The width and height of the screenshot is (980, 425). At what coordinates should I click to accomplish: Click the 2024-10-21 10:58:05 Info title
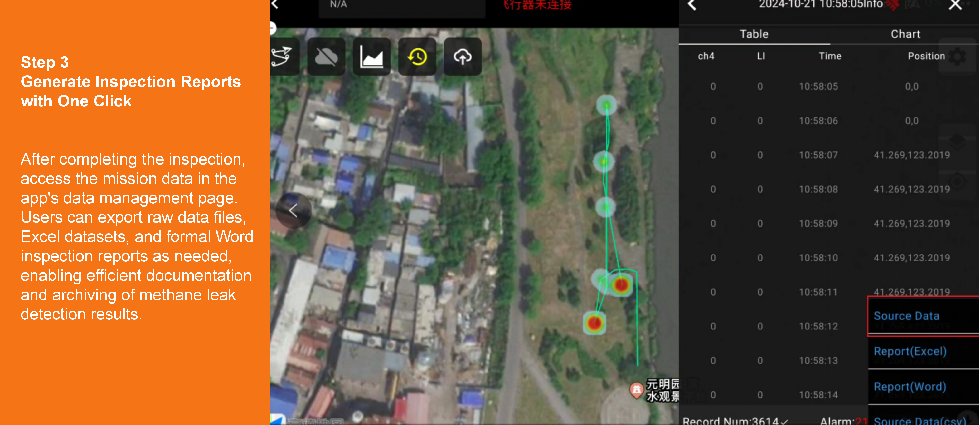pos(821,5)
